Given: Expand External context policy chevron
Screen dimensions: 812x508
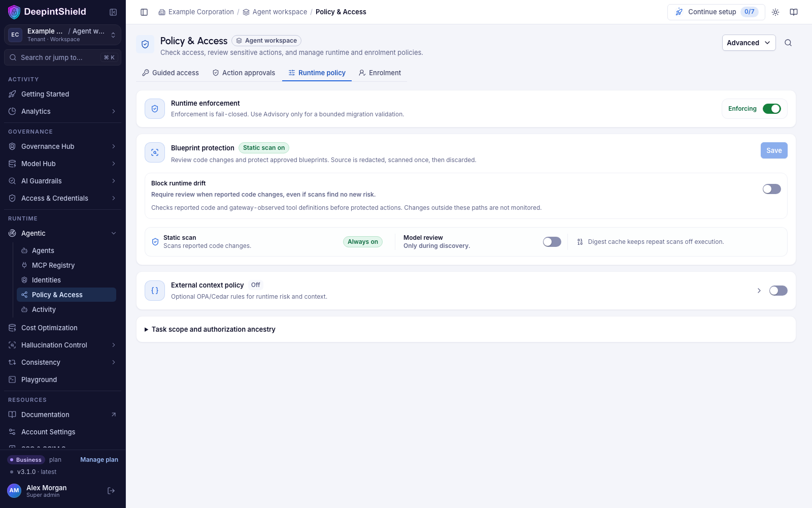Looking at the screenshot, I should [759, 291].
